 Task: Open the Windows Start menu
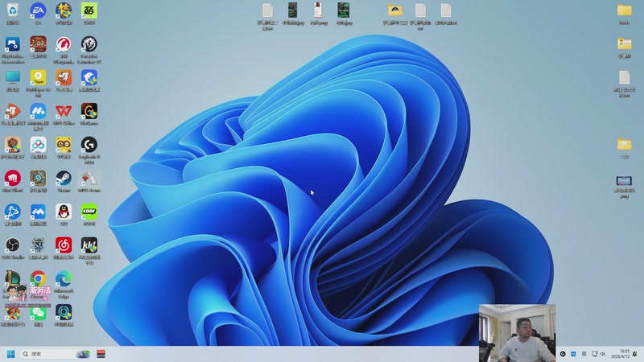[x=11, y=354]
